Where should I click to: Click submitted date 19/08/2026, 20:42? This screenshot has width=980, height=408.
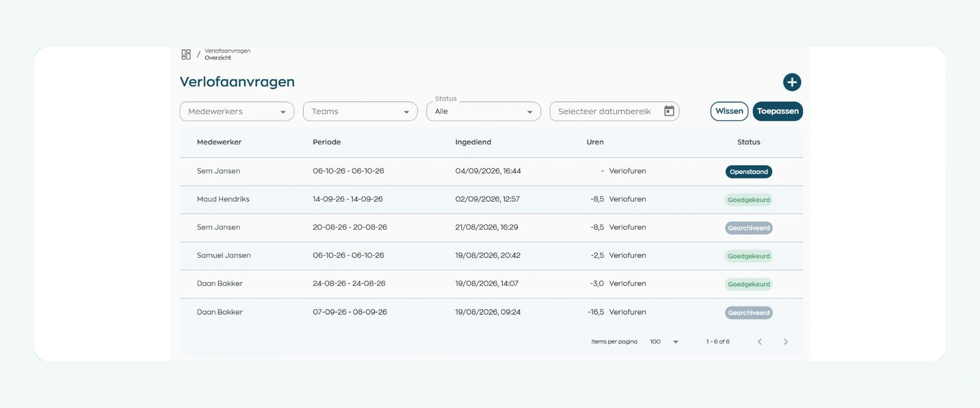click(487, 256)
